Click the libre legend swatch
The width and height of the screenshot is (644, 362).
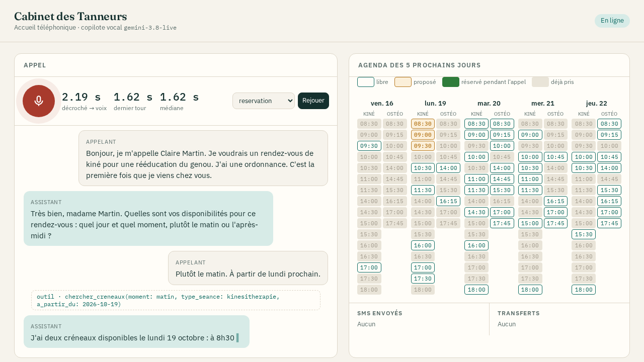[366, 82]
